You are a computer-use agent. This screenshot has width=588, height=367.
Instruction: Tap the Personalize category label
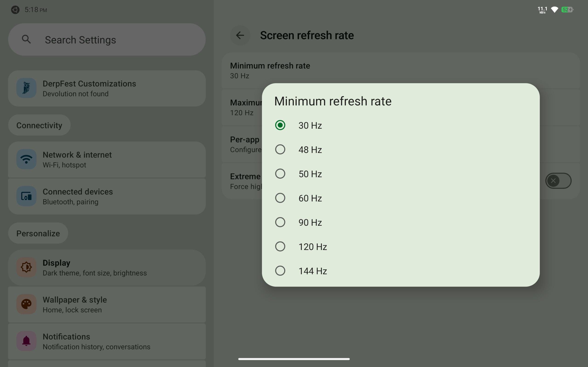point(38,233)
